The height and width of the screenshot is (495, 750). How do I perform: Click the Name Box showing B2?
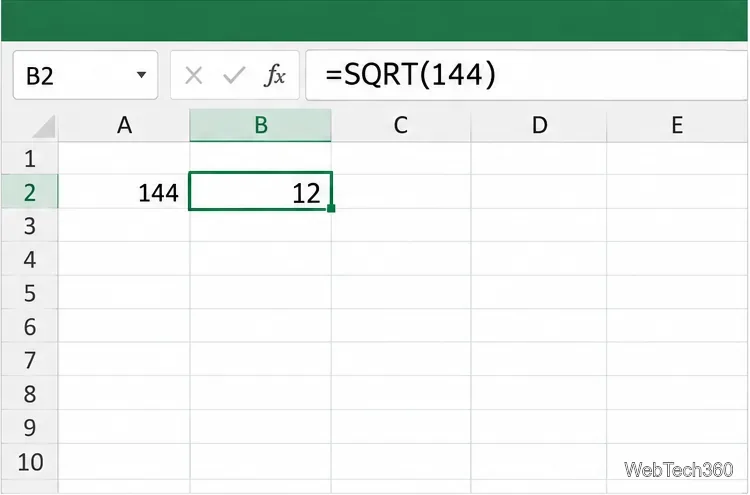tap(85, 75)
